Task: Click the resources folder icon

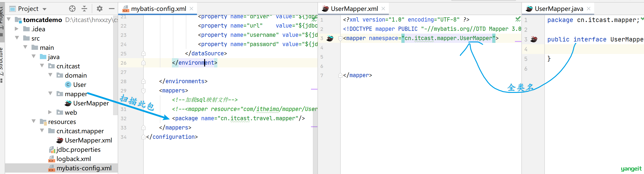Action: coord(43,122)
